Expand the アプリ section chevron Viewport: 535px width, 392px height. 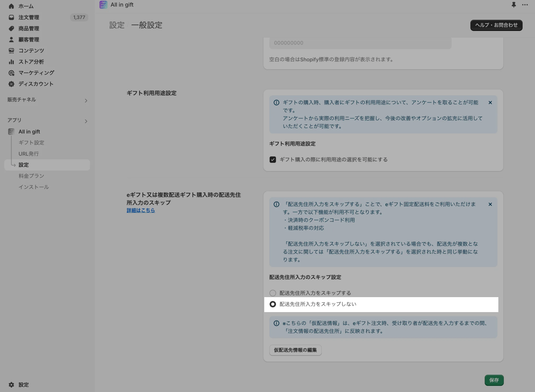pyautogui.click(x=86, y=121)
